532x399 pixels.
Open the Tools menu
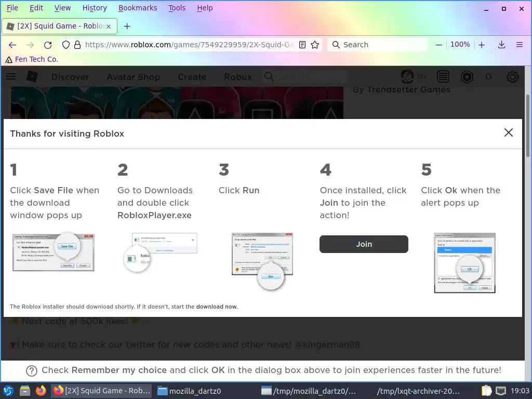177,8
